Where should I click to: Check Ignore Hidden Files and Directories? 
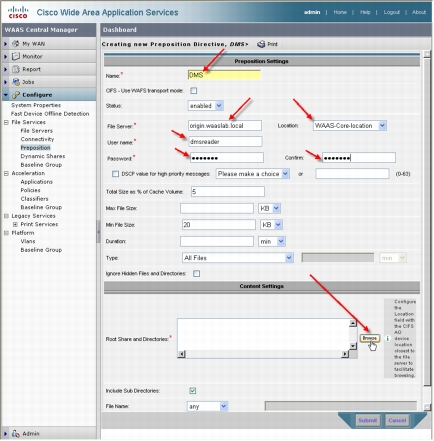click(x=196, y=273)
